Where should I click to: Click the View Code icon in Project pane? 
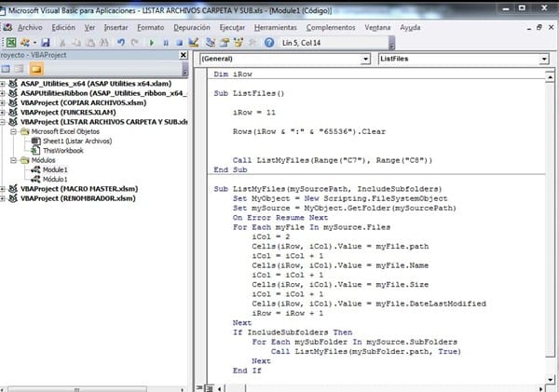pos(7,70)
